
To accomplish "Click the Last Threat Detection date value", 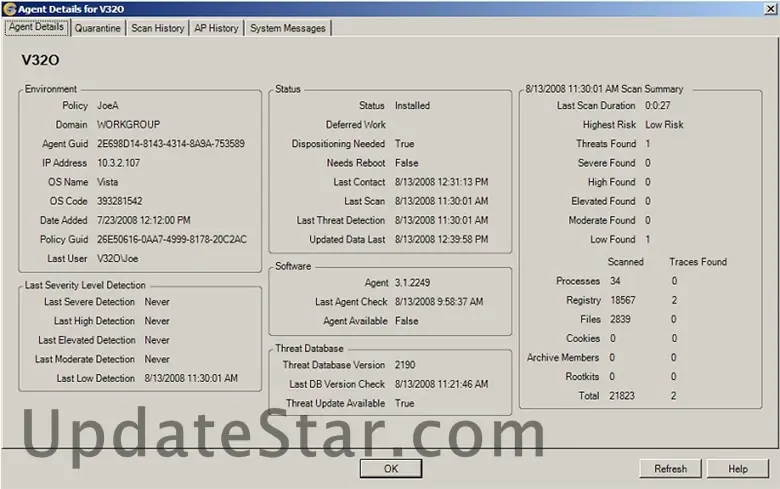I will coord(441,220).
